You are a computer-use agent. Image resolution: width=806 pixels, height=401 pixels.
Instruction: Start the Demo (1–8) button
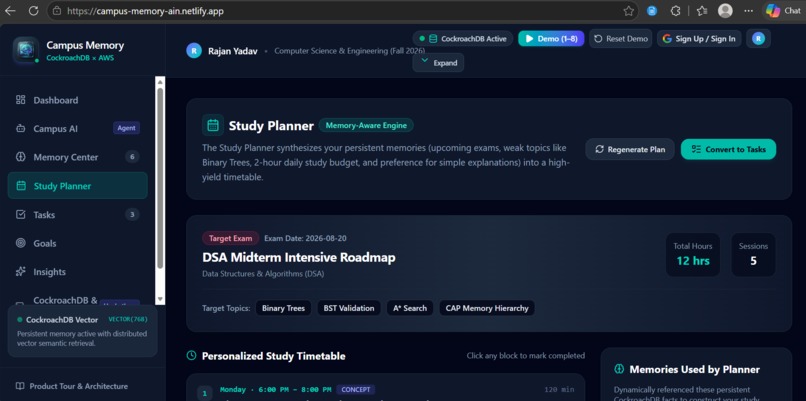point(551,39)
